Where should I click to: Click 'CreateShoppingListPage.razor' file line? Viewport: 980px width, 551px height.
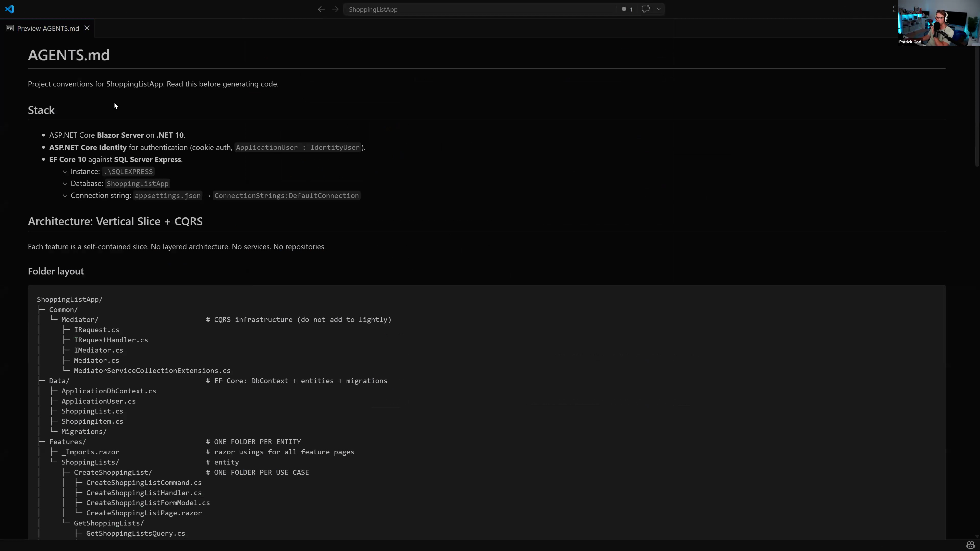pyautogui.click(x=144, y=513)
